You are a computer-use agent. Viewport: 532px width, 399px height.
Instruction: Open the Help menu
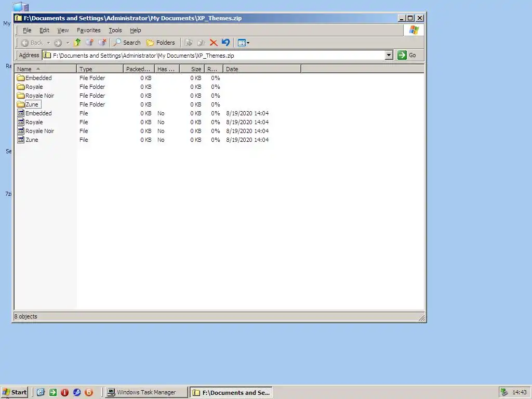pyautogui.click(x=136, y=30)
